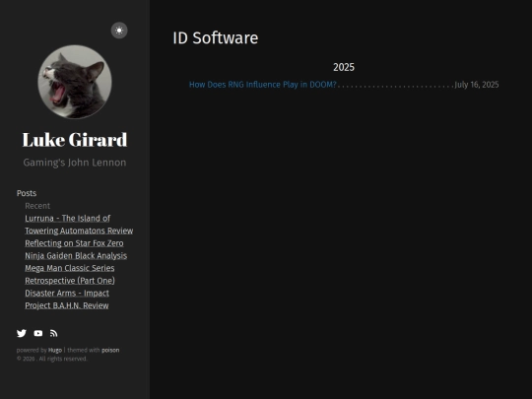Open the Posts menu item
Viewport: 532px width, 399px height.
click(27, 193)
